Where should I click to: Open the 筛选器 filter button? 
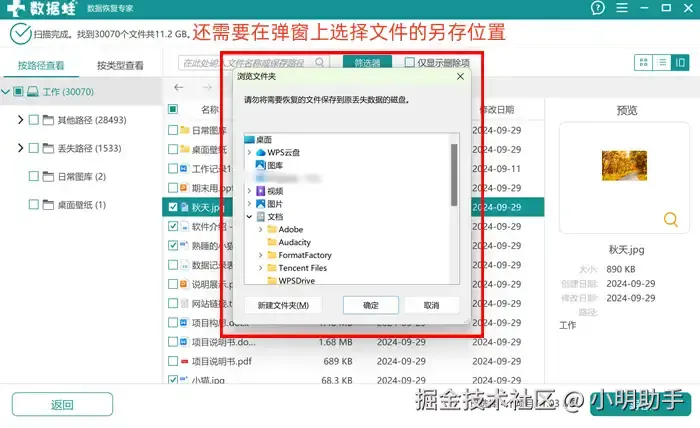tap(367, 62)
